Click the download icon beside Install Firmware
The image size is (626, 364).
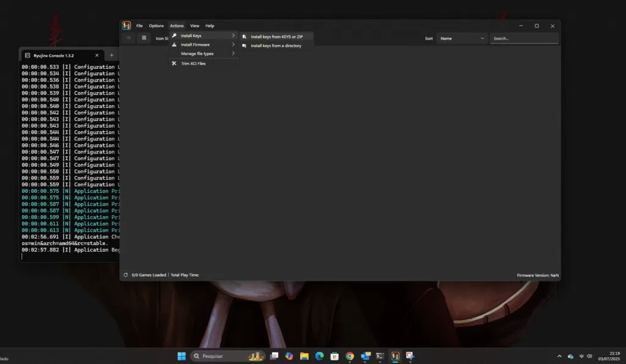[x=174, y=45]
